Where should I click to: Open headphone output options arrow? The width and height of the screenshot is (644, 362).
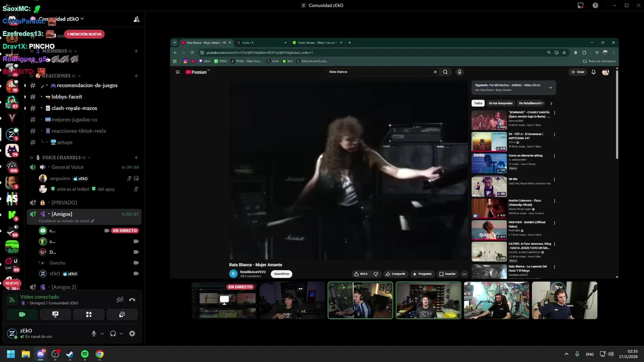coord(121,333)
